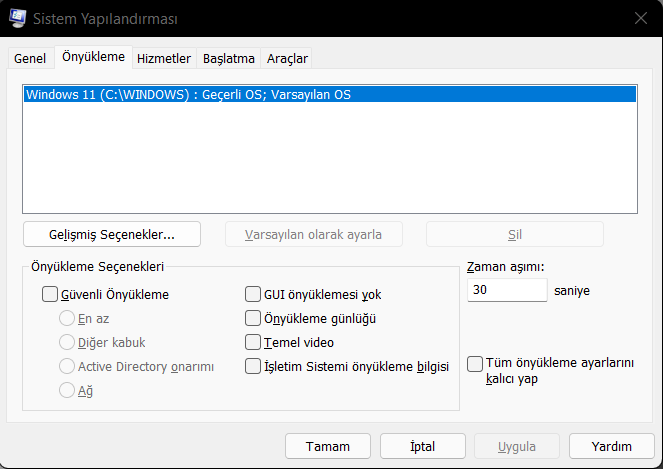The width and height of the screenshot is (663, 469).
Task: Select the Windows 11 boot entry
Action: point(188,95)
